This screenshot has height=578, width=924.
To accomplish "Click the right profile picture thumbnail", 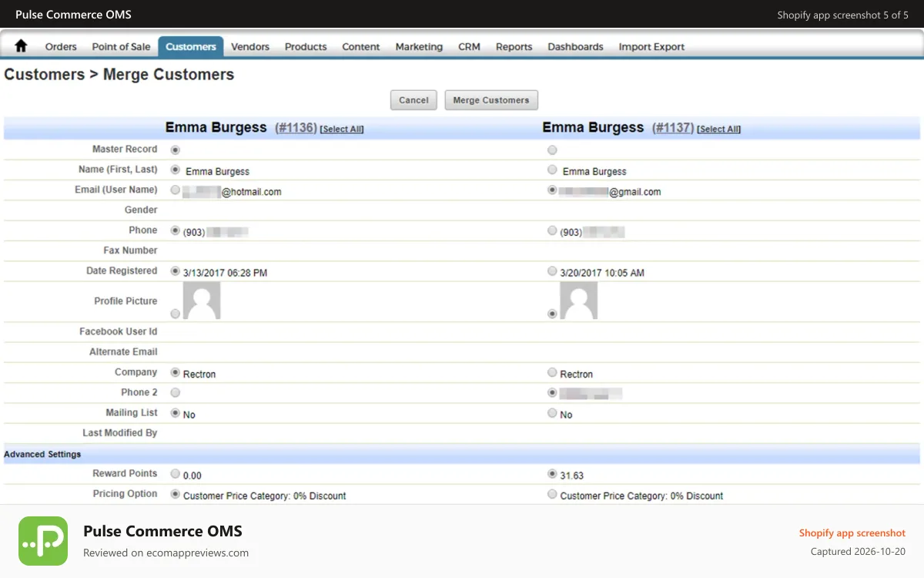I will pyautogui.click(x=579, y=301).
